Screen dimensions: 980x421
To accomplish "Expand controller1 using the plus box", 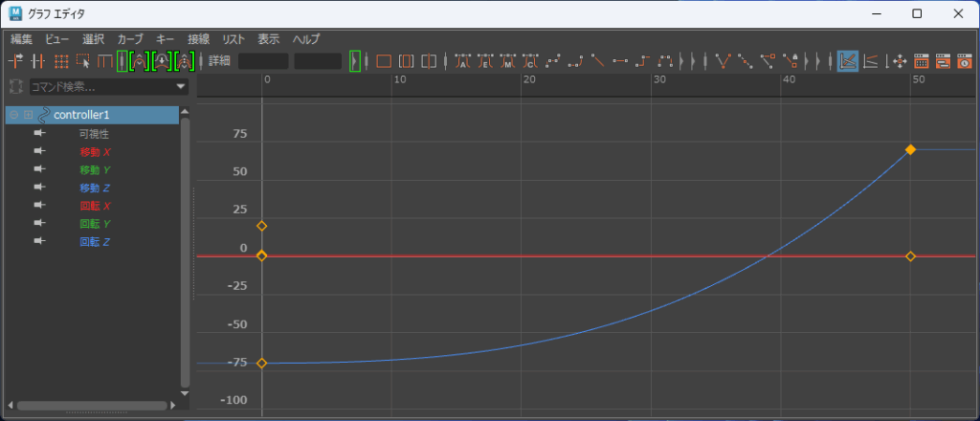I will pos(28,115).
